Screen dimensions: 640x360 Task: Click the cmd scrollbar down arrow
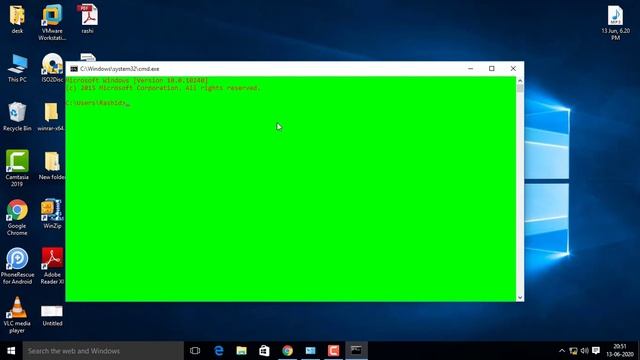click(x=520, y=298)
